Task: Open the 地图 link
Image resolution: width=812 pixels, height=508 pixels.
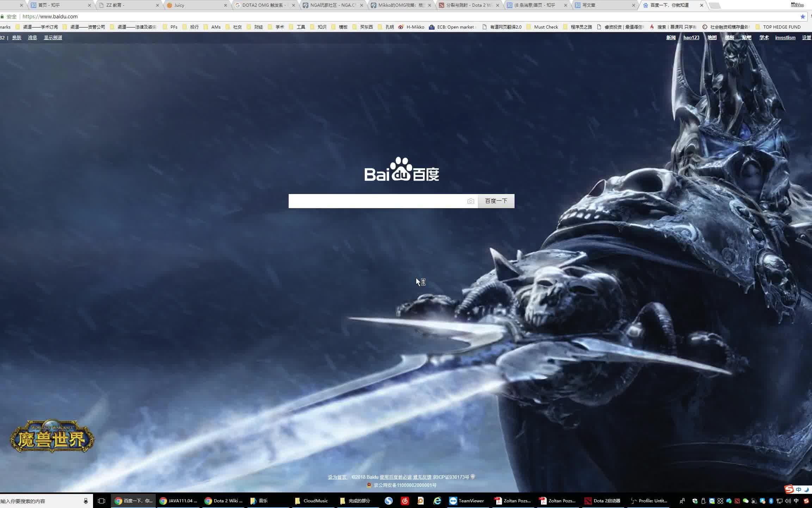Action: pos(712,37)
